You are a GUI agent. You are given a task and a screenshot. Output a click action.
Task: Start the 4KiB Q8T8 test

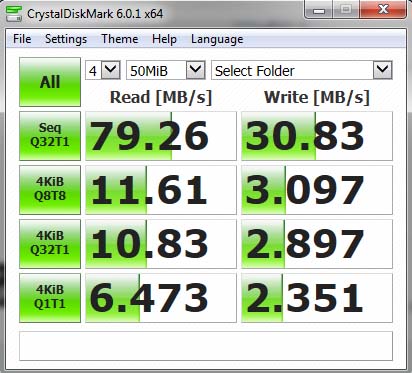click(x=50, y=190)
